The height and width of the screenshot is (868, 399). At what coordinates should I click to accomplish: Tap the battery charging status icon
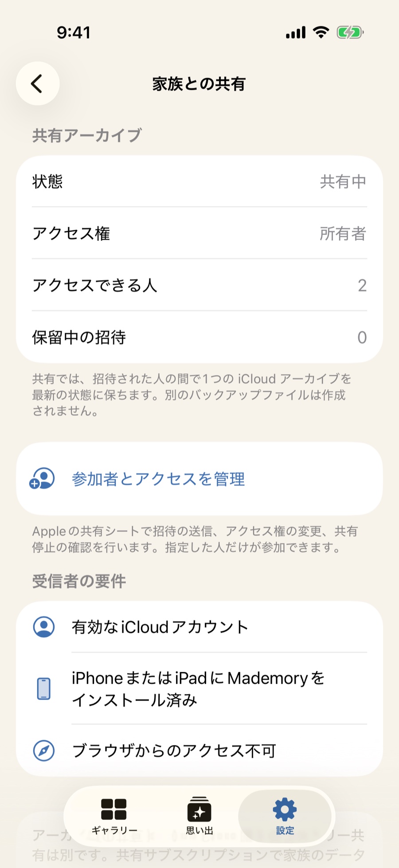coord(350,32)
